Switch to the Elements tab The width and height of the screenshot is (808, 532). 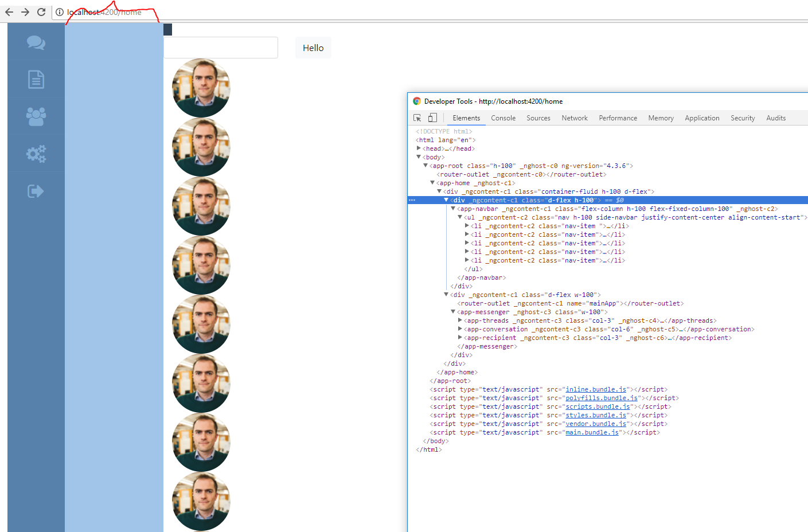coord(466,118)
